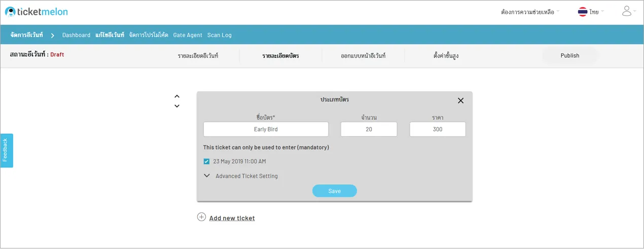Select the แก้ไขอีเว้นท์ menu item

(110, 35)
